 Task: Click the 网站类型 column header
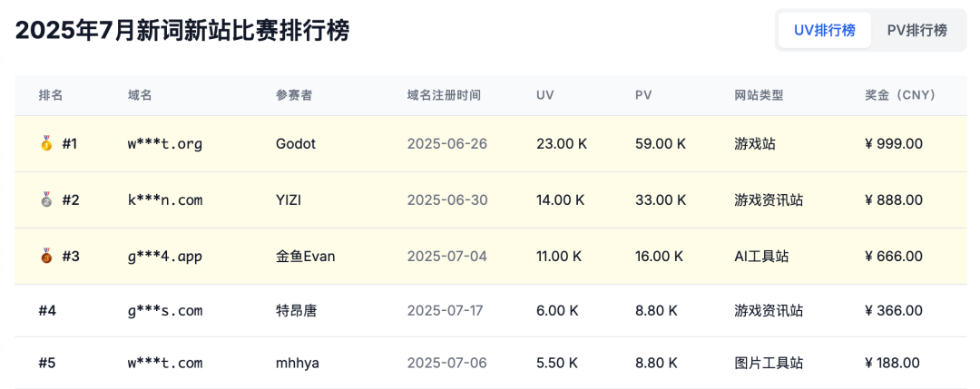759,95
